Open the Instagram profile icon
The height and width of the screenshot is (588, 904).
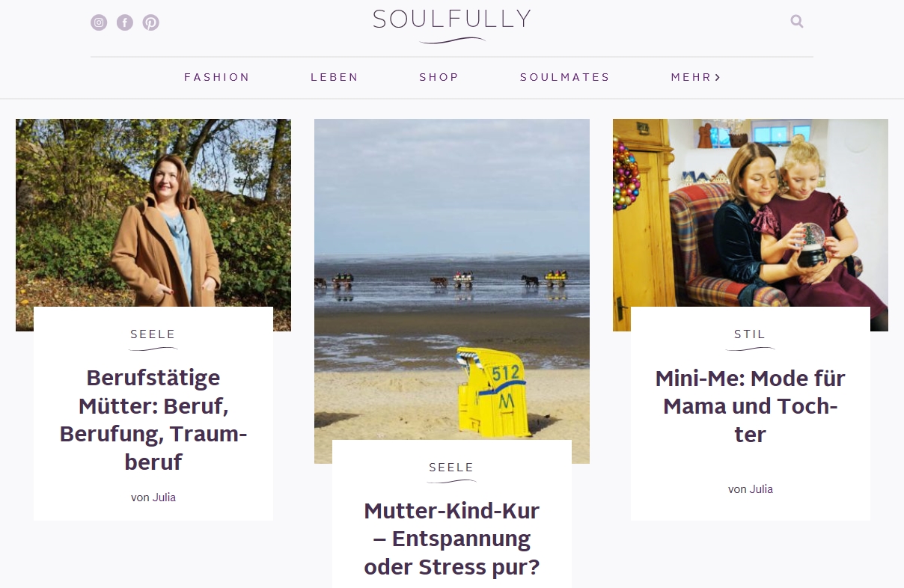99,22
